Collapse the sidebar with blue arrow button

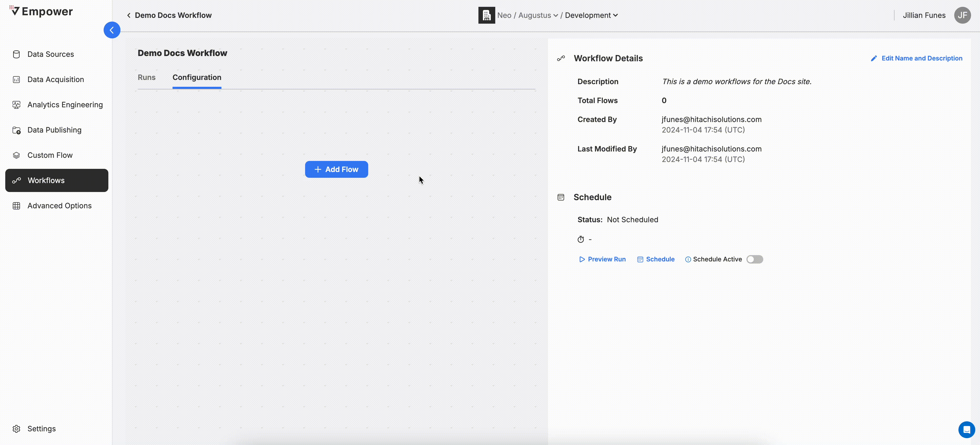click(x=112, y=30)
